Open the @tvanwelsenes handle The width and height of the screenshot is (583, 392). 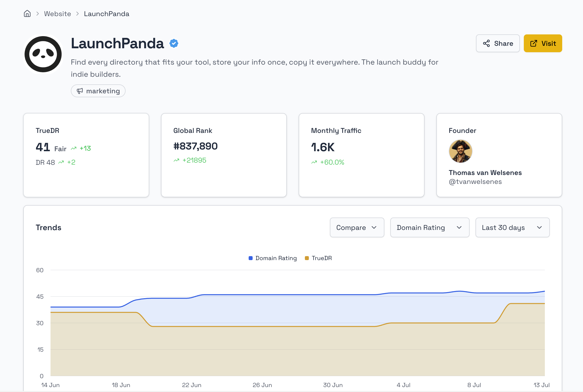(x=475, y=182)
